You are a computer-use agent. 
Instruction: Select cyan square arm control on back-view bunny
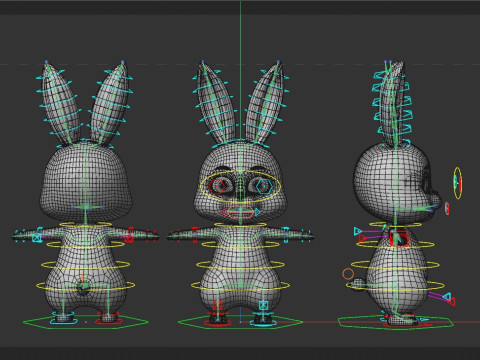37,237
